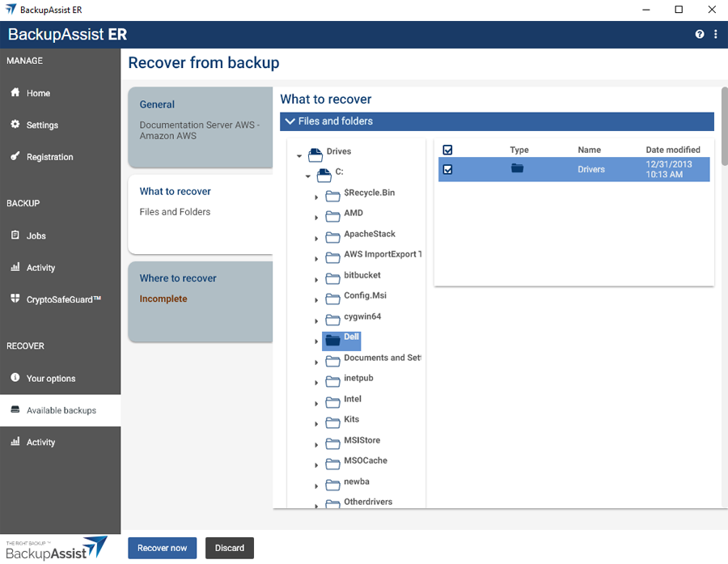Open the What to recover step
The height and width of the screenshot is (564, 728).
[x=200, y=214]
